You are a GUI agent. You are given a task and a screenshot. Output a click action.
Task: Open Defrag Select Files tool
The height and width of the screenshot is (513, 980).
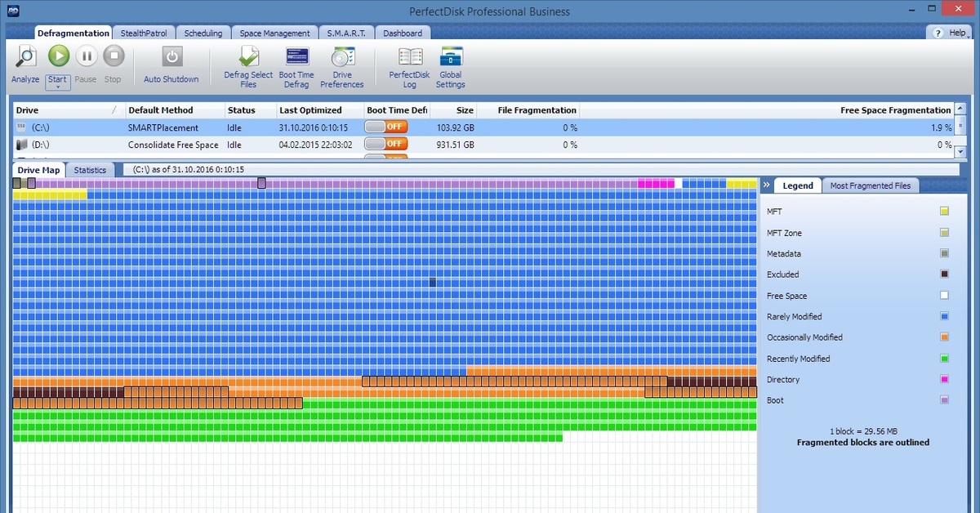click(x=248, y=58)
